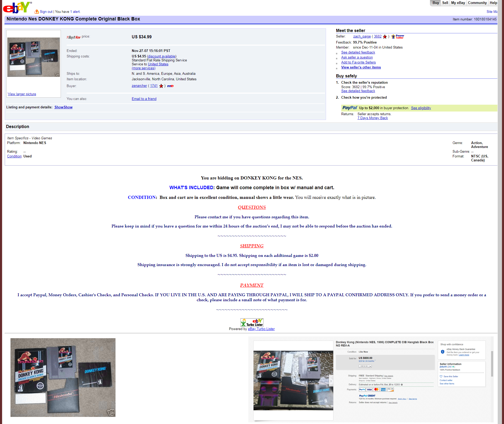Screen dimensions: 504x424
Task: Click the large Donkey Kong photo in description
Action: [x=63, y=377]
